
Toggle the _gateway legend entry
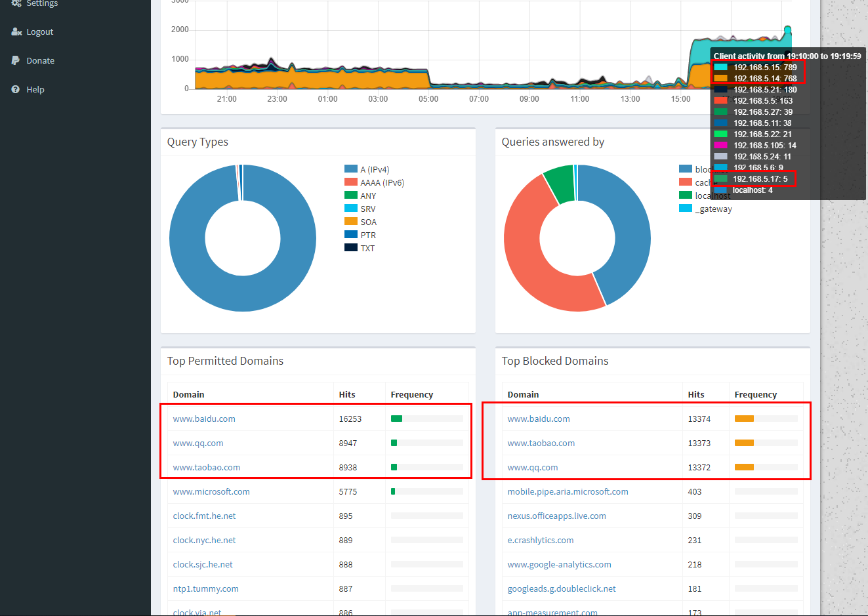pos(706,209)
